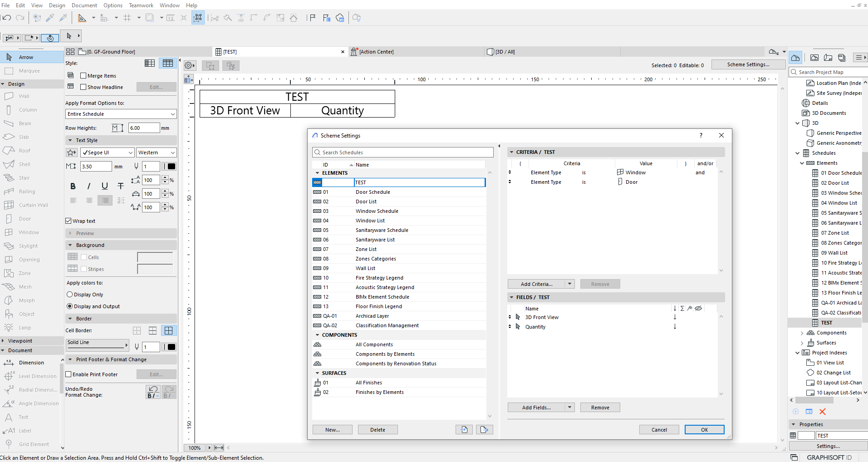Select the Display and Output radio button
Screen dimensions: 868x462
click(x=70, y=306)
